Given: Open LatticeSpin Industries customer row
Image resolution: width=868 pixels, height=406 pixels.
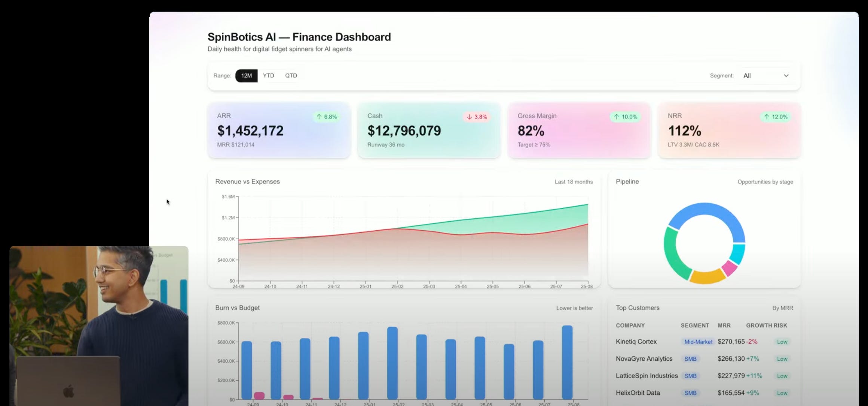Looking at the screenshot, I should pos(647,376).
